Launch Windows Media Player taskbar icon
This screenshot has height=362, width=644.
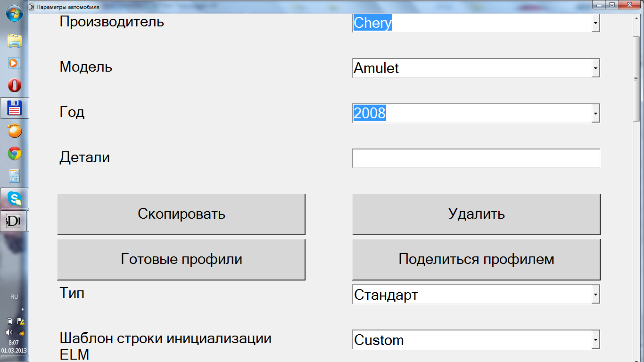point(15,63)
